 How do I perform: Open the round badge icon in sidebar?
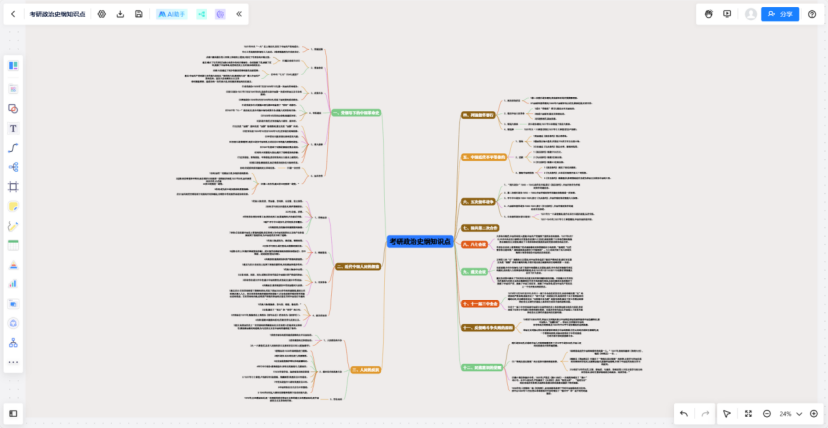click(x=13, y=323)
